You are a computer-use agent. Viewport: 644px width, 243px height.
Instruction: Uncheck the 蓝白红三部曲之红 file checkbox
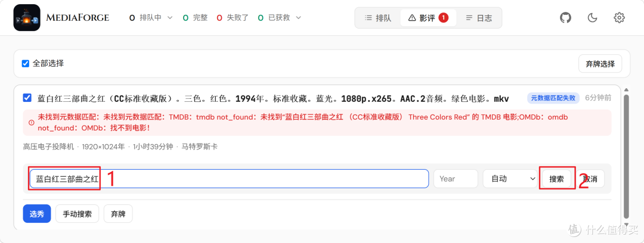[27, 98]
